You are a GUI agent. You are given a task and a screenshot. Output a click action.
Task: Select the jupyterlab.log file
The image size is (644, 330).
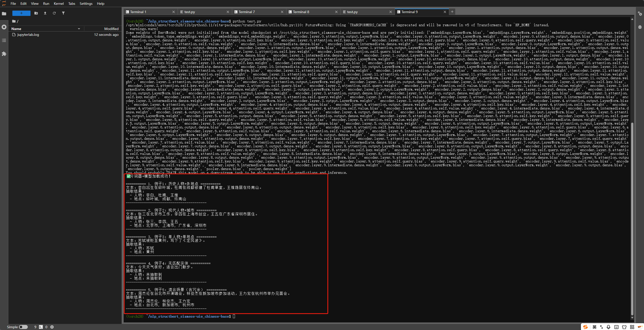pyautogui.click(x=65, y=35)
